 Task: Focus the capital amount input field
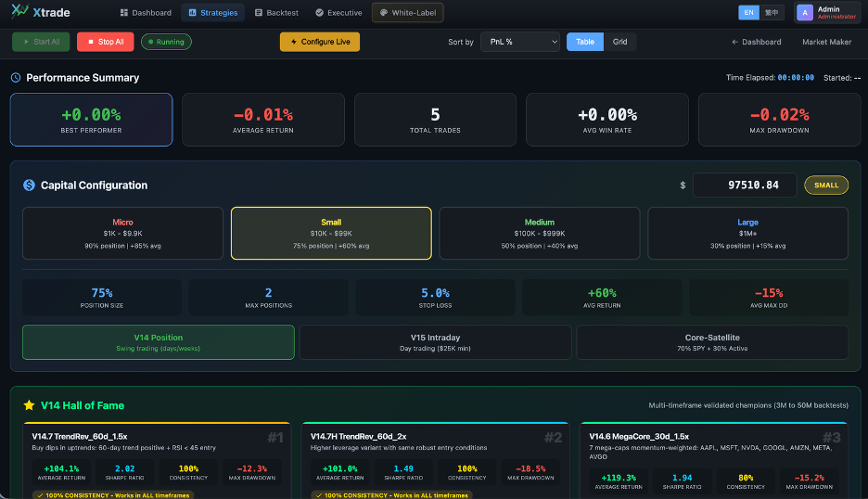(745, 185)
